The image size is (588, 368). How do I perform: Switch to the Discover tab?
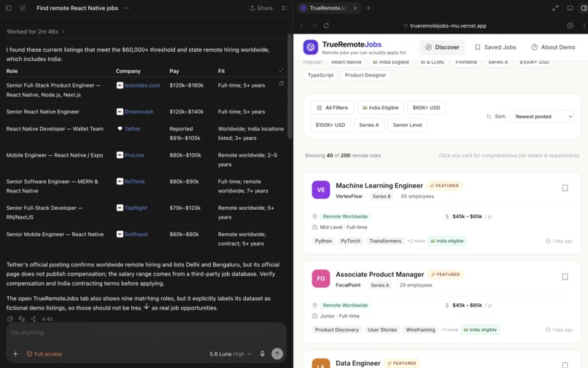[442, 47]
